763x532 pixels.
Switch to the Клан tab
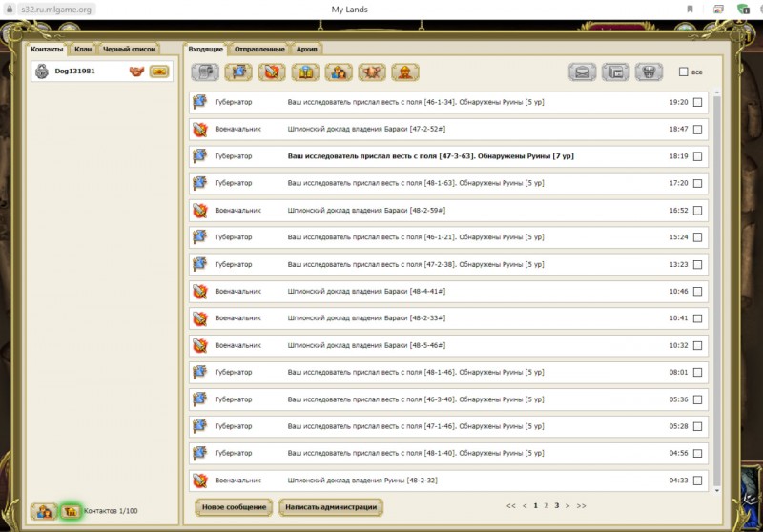tap(83, 49)
